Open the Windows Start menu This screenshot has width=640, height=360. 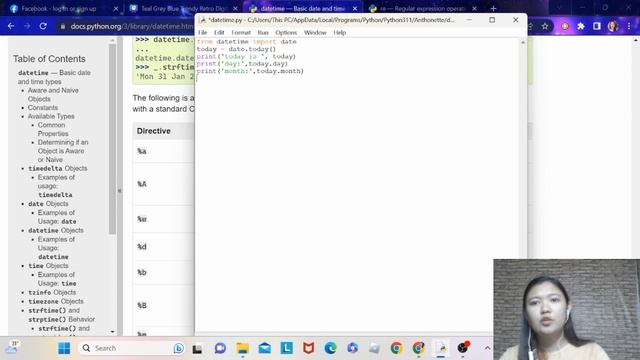[x=64, y=348]
